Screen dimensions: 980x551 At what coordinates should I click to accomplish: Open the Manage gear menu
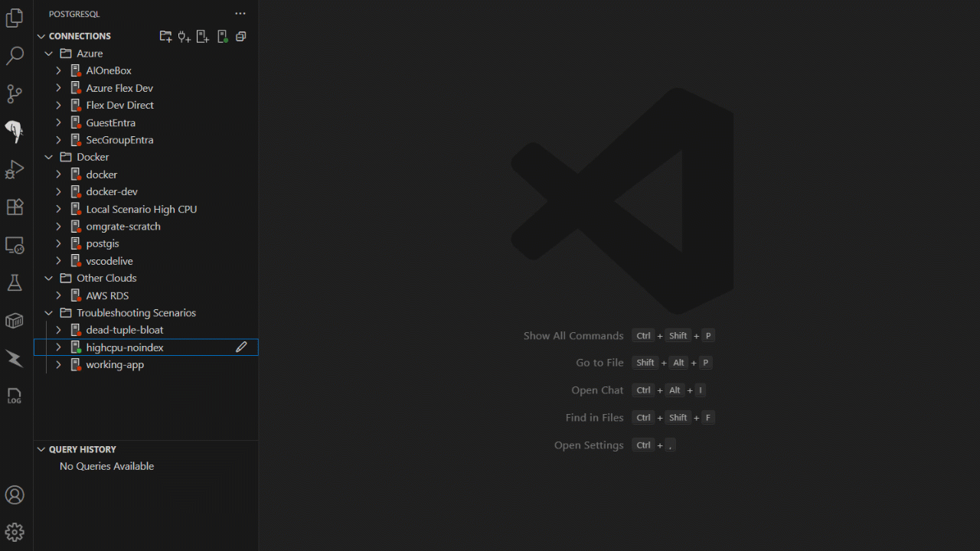pyautogui.click(x=15, y=532)
